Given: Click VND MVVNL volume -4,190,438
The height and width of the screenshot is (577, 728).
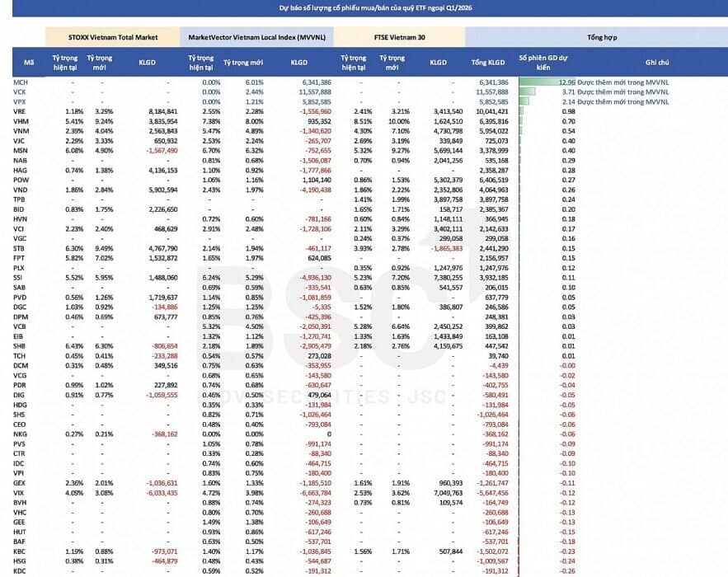Looking at the screenshot, I should (316, 190).
